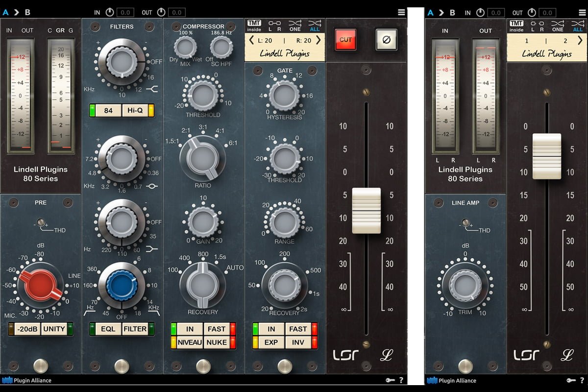Screen dimensions: 588x392
Task: Select TMT ONE icon in left window
Action: tap(295, 25)
